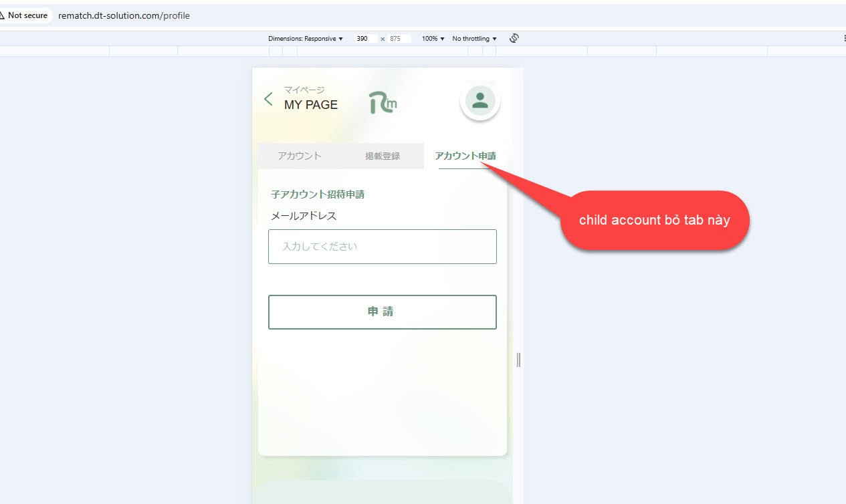Viewport: 846px width, 504px height.
Task: Rotate the device viewport orientation
Action: 514,38
